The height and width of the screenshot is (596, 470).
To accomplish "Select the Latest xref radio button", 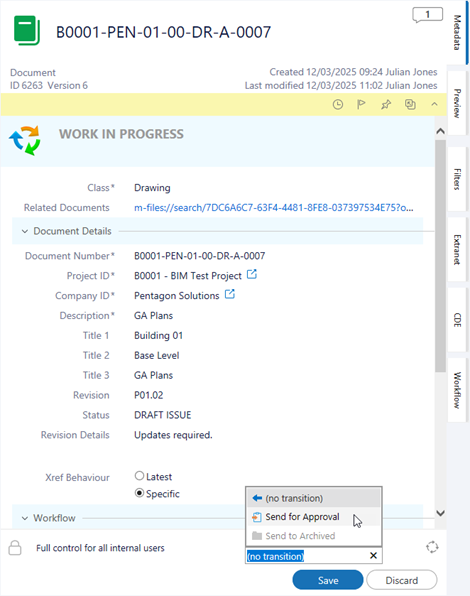I will click(139, 476).
